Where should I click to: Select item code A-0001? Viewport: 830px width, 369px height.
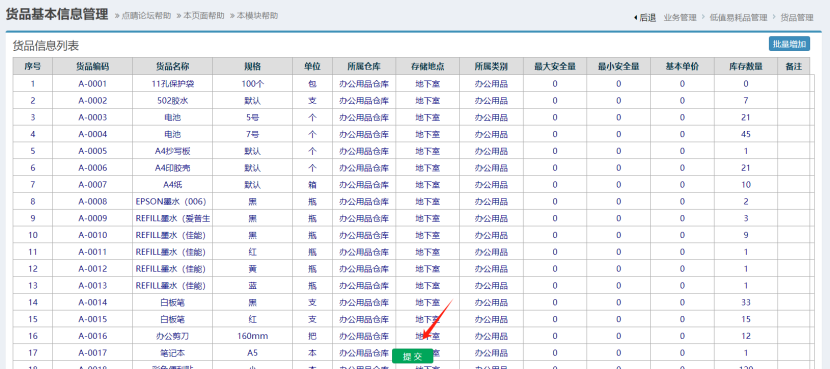pos(93,84)
